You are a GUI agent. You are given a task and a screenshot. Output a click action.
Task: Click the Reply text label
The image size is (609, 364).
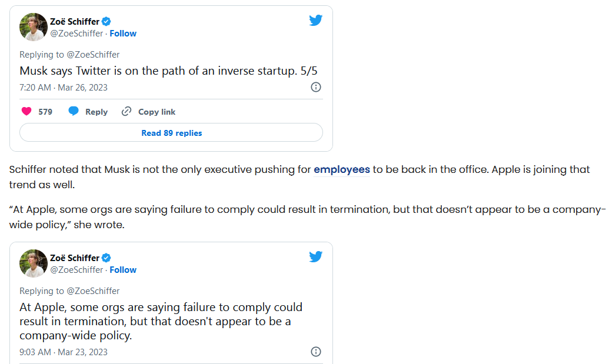[x=96, y=112]
